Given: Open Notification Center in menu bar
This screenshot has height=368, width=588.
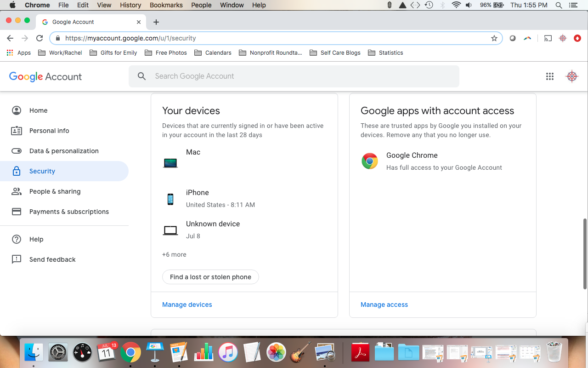Looking at the screenshot, I should coord(573,5).
